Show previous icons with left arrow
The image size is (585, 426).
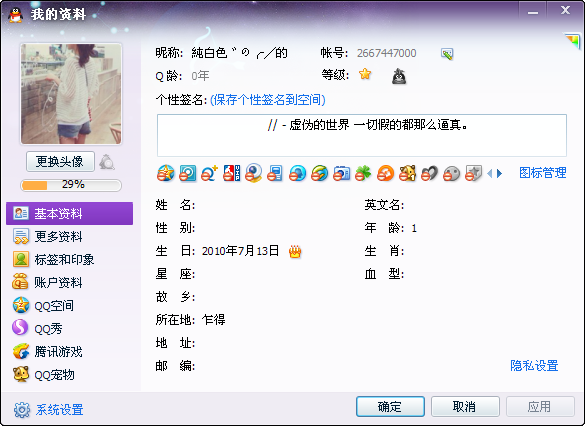click(490, 173)
